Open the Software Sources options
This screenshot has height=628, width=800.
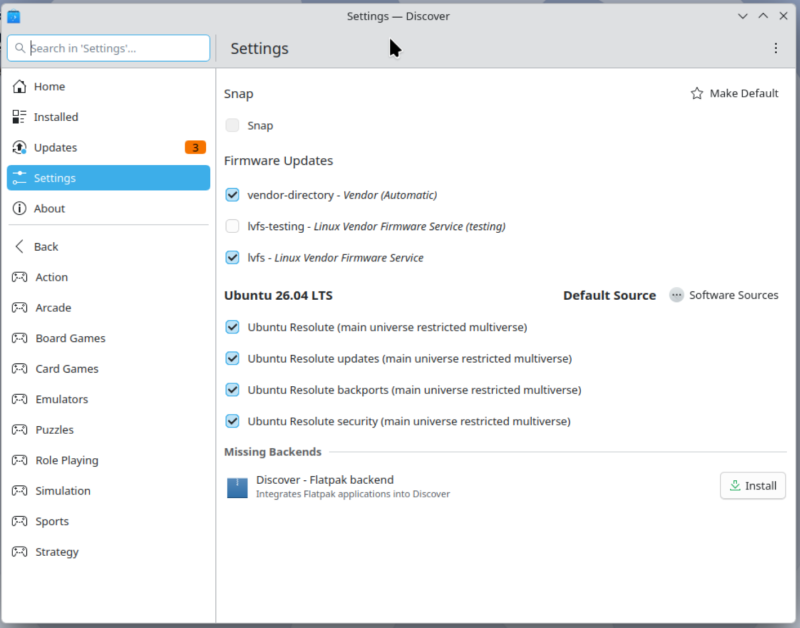click(724, 295)
